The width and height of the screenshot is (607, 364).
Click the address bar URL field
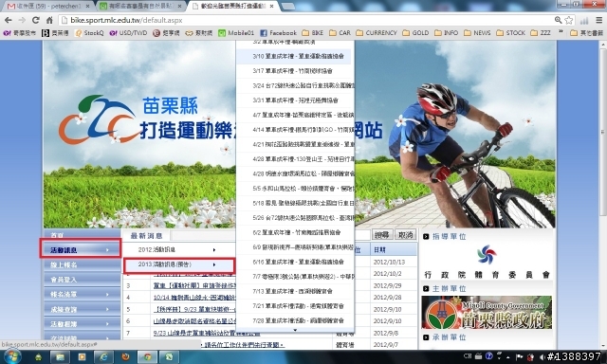pyautogui.click(x=305, y=20)
